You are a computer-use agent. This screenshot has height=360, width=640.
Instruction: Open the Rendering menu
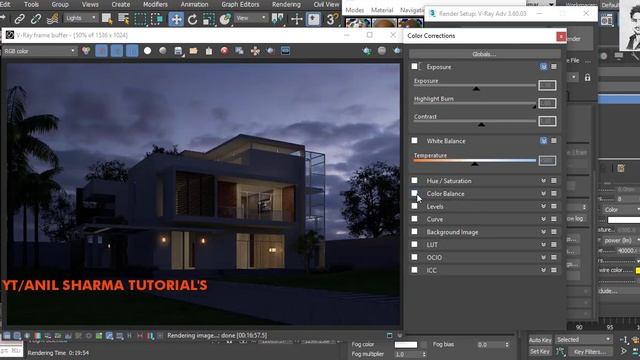[x=286, y=4]
